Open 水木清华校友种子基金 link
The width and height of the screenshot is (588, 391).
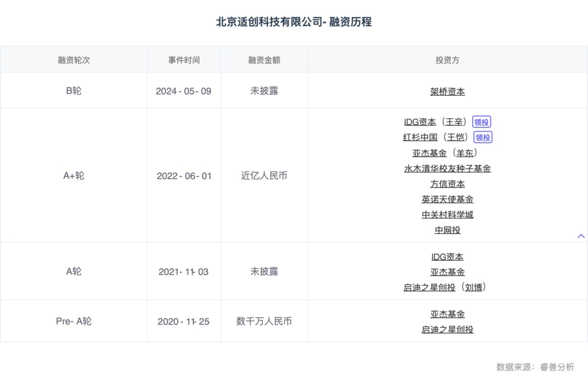click(x=448, y=168)
